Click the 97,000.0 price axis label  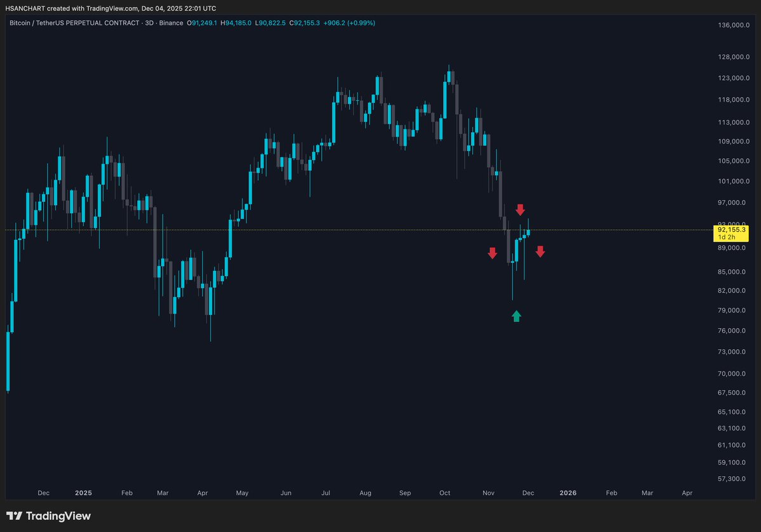click(x=732, y=203)
